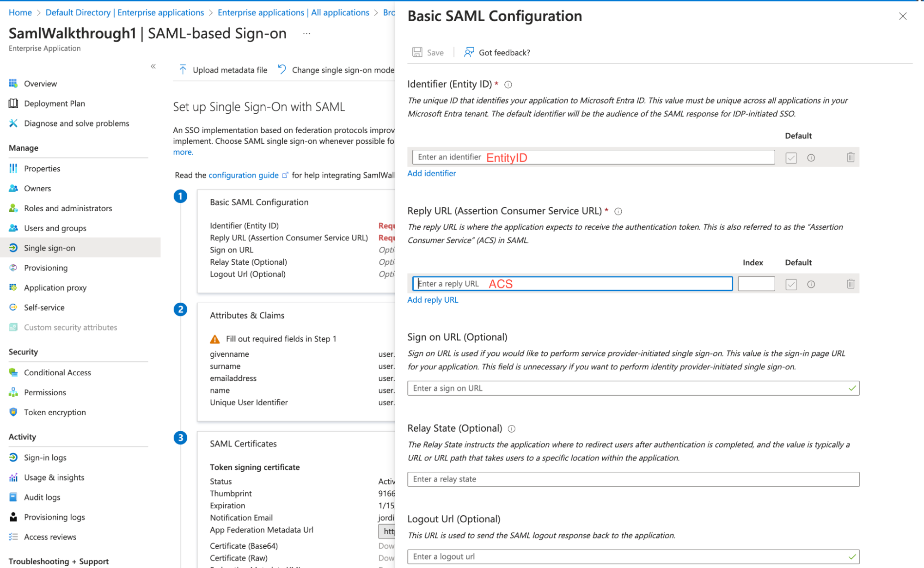Viewport: 924px width, 568px height.
Task: Click the Add identifier link
Action: point(432,173)
